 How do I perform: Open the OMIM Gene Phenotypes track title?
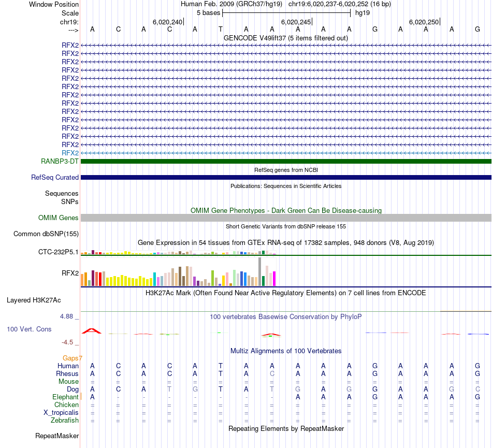coord(286,210)
